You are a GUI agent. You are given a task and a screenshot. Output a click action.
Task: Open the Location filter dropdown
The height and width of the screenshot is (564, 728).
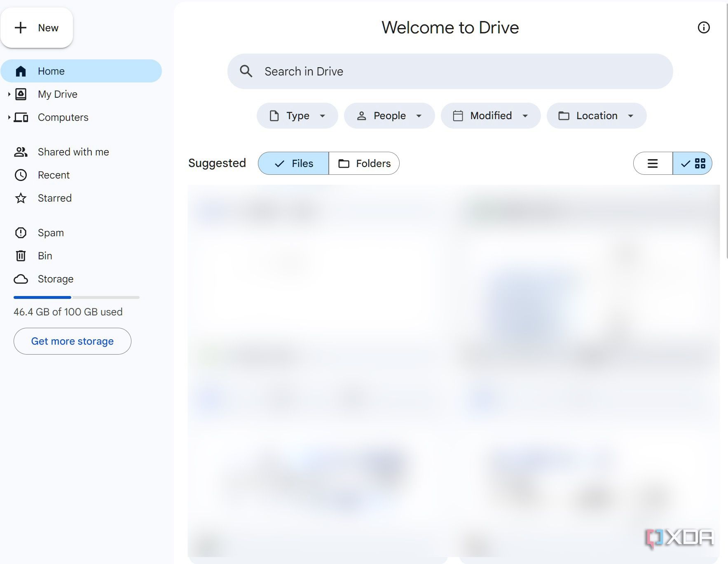coord(597,116)
